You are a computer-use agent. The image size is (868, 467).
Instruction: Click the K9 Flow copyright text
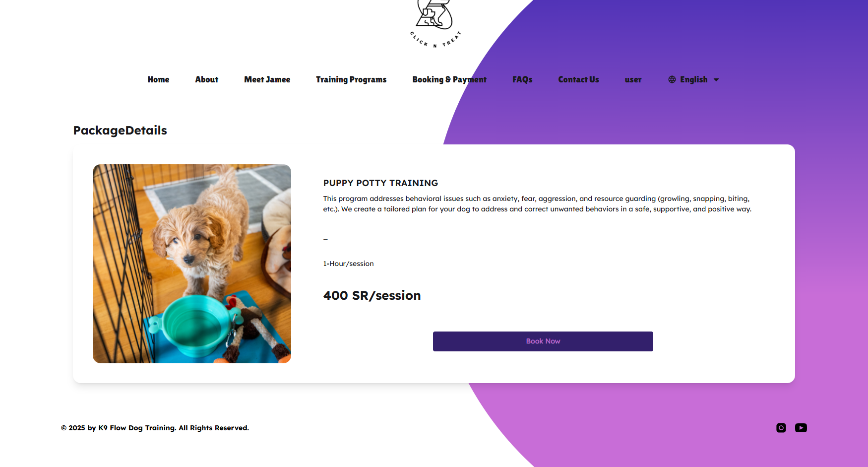155,428
